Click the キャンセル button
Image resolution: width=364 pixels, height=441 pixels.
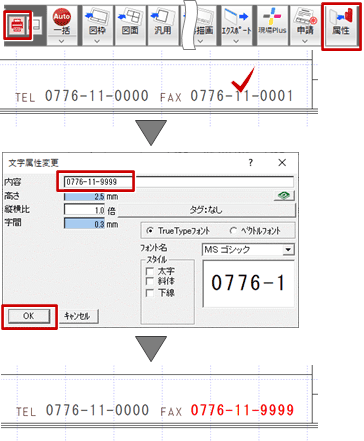point(78,316)
